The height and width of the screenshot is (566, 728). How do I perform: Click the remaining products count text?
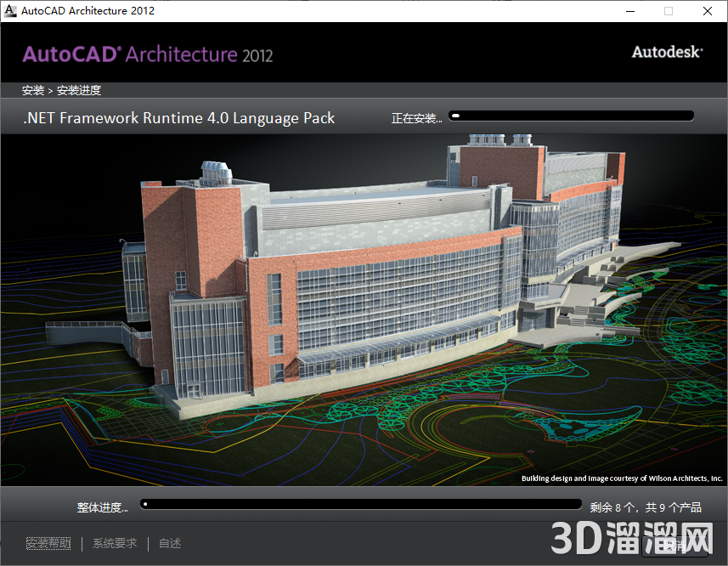click(x=646, y=507)
